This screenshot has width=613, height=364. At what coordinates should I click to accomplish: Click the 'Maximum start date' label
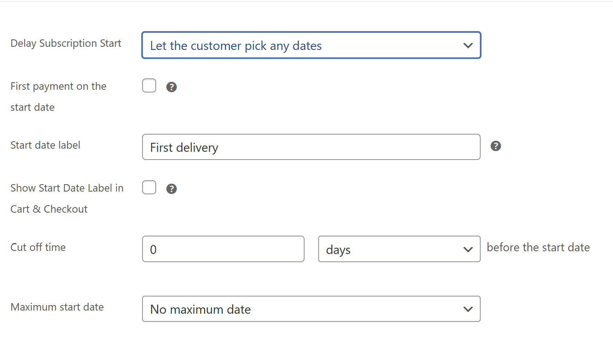pos(57,307)
